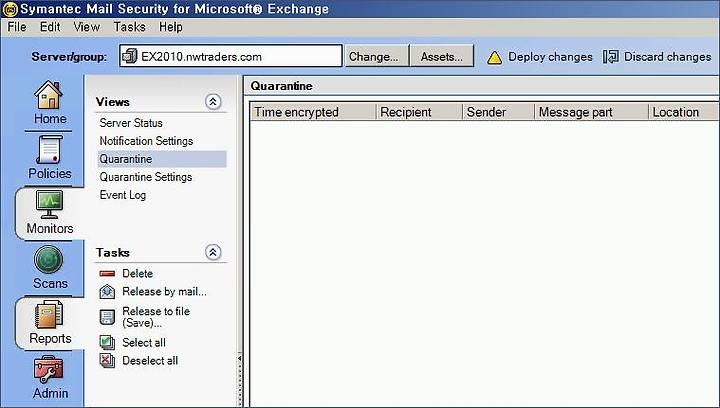Click the Policies label in sidebar
This screenshot has height=408, width=720.
coord(50,173)
